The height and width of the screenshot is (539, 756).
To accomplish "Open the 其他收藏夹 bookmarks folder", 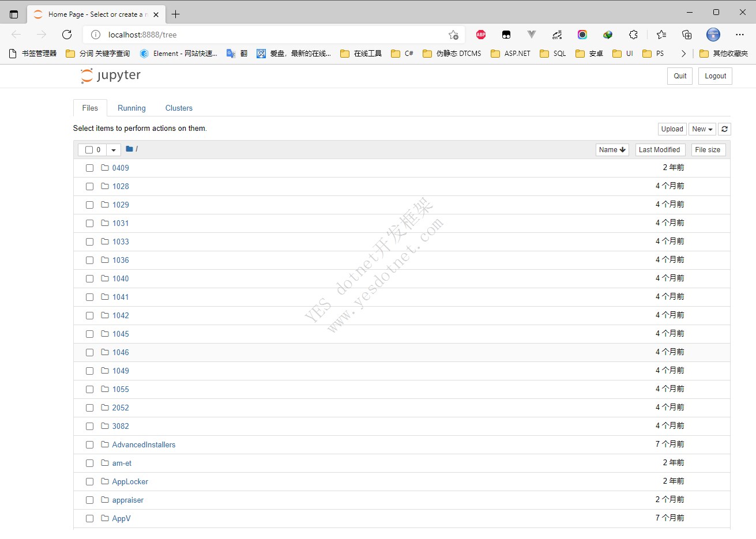I will 724,54.
